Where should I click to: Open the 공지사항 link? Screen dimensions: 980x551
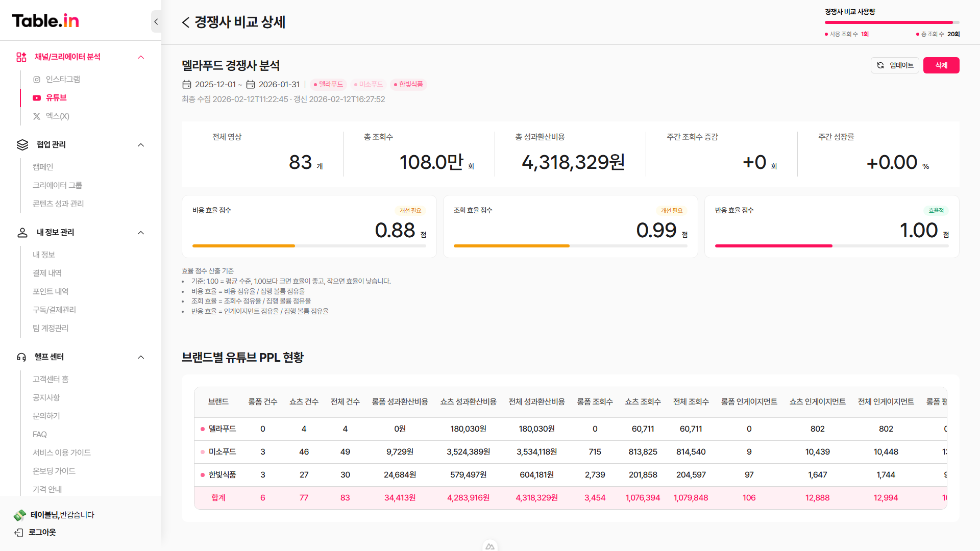46,398
